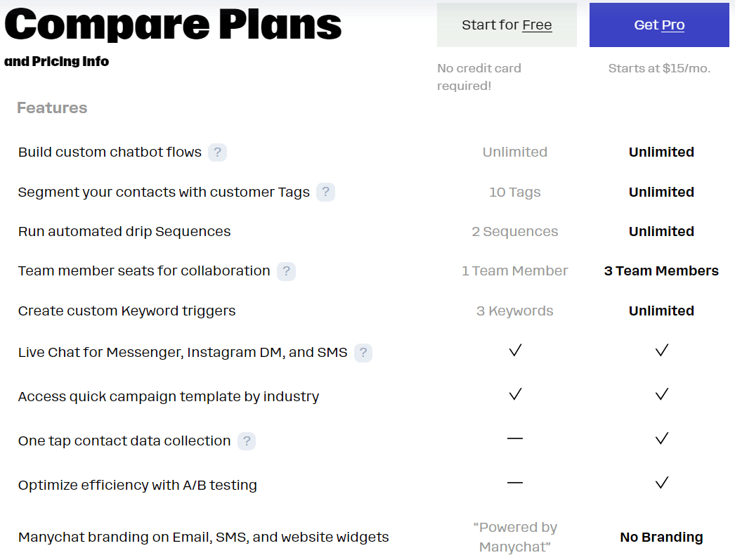This screenshot has height=560, width=735.
Task: Click Free plan dash for A/B testing
Action: point(515,483)
